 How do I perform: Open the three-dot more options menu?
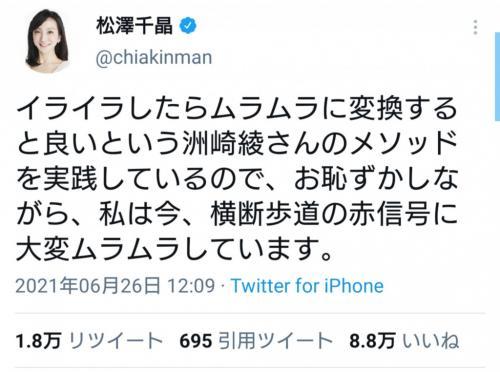476,27
